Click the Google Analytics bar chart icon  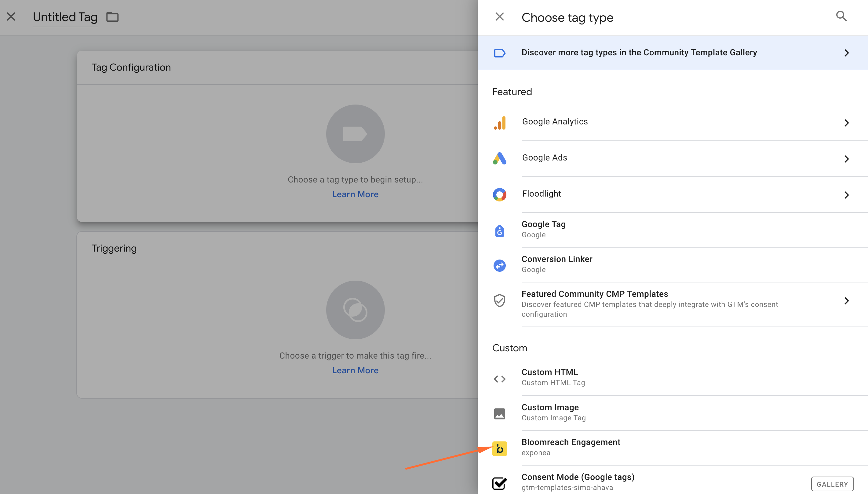coord(500,123)
